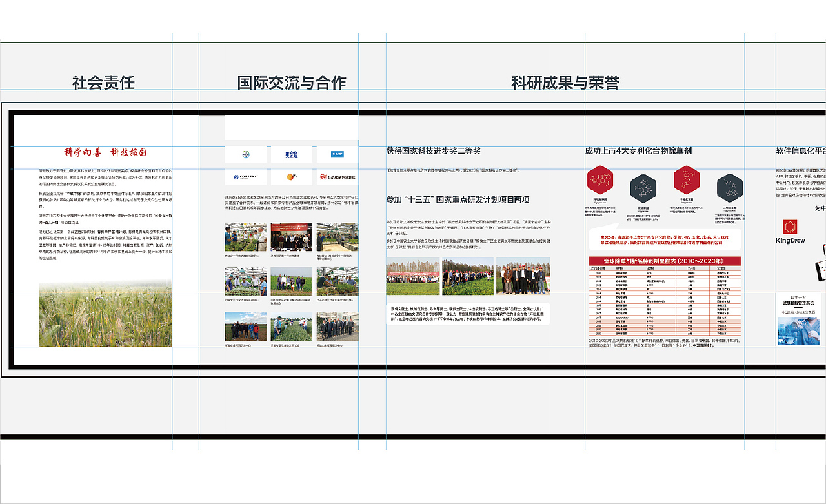
Task: Select the blue BASF logo tile
Action: tap(337, 155)
